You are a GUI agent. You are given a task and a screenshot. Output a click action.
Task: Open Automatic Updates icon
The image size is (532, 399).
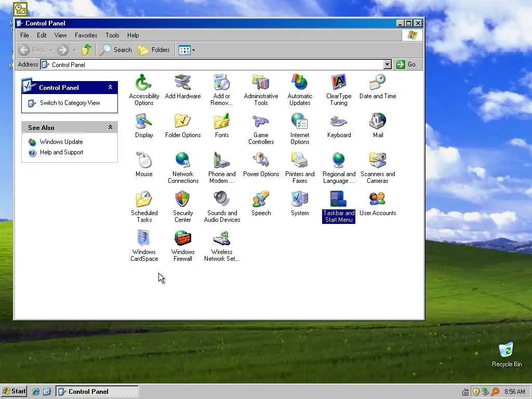pos(300,83)
